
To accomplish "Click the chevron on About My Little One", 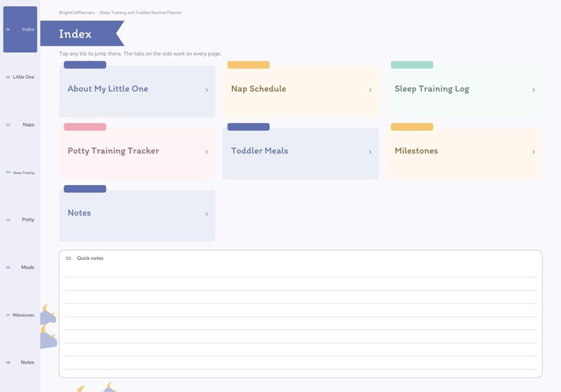I will (x=206, y=90).
